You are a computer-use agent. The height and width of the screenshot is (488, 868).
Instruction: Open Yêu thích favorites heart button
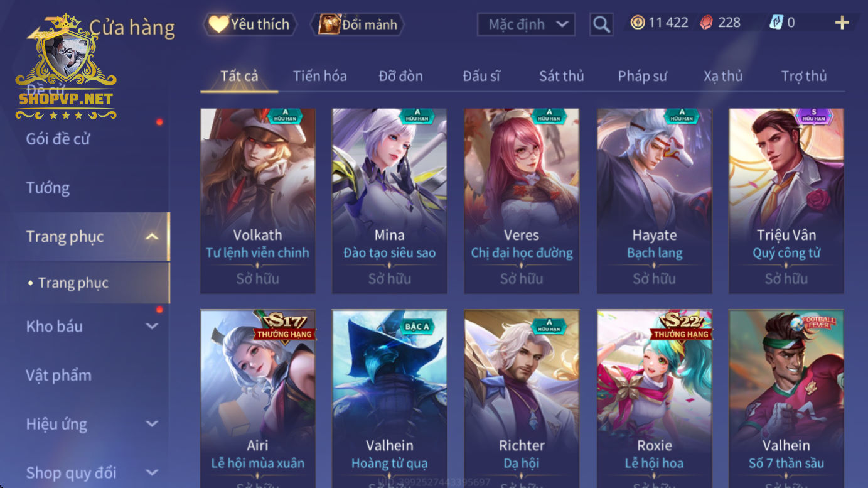coord(250,24)
